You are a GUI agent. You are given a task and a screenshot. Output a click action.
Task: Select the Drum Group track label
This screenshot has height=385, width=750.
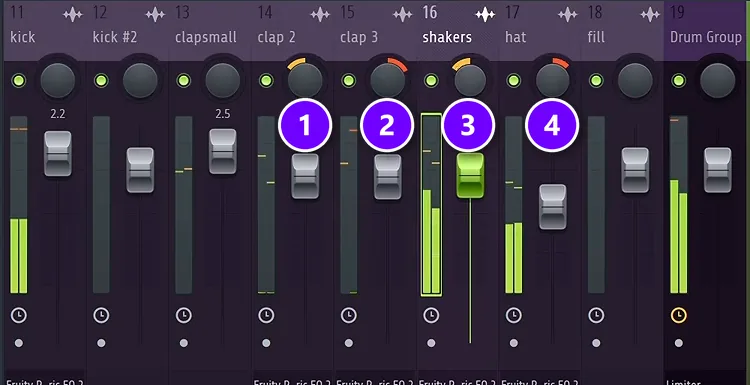(x=706, y=38)
